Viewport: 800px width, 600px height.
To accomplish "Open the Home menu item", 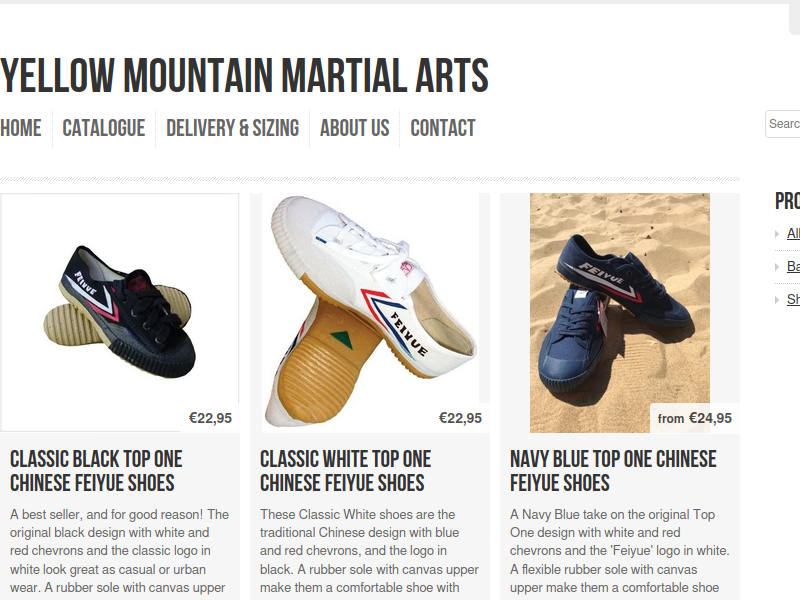I will click(20, 128).
